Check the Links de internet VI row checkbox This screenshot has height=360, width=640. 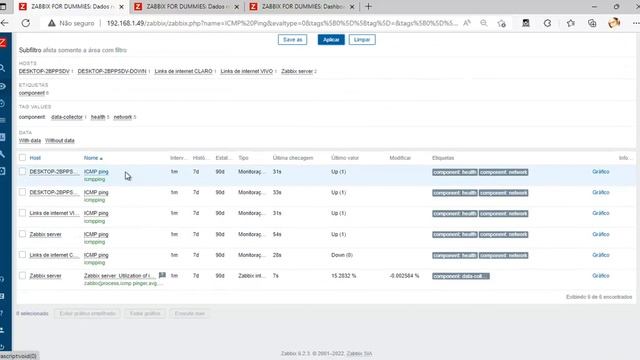click(22, 213)
